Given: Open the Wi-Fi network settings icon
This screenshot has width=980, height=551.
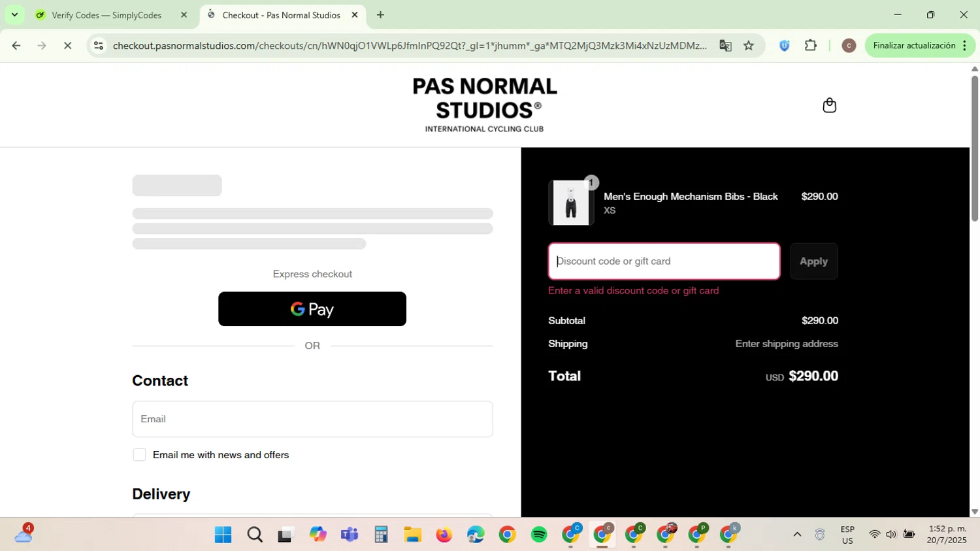Looking at the screenshot, I should pyautogui.click(x=874, y=535).
